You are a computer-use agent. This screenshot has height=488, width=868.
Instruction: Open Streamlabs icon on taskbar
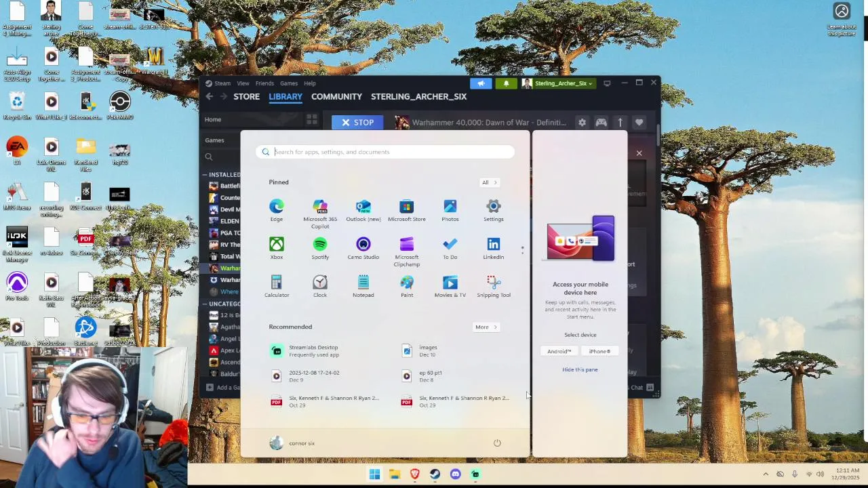click(475, 474)
